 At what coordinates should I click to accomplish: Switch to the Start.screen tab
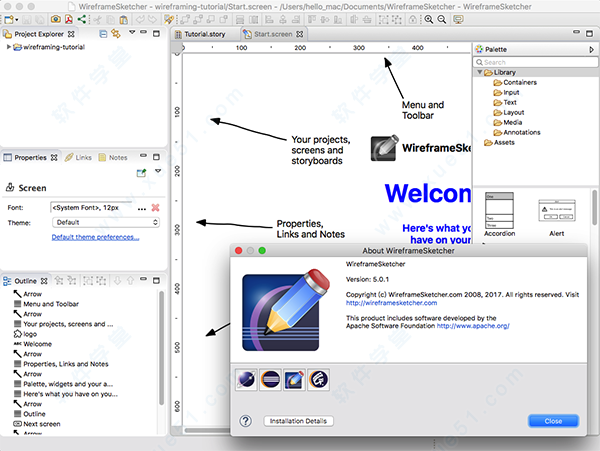point(273,34)
